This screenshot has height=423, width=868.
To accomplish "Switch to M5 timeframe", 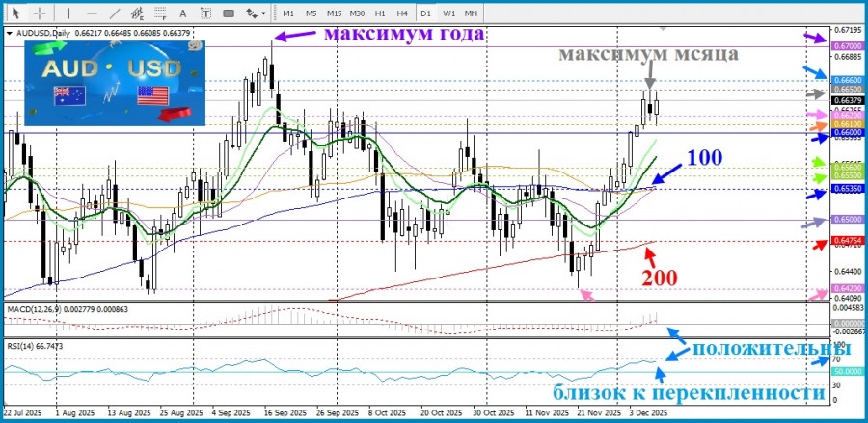I will (312, 13).
